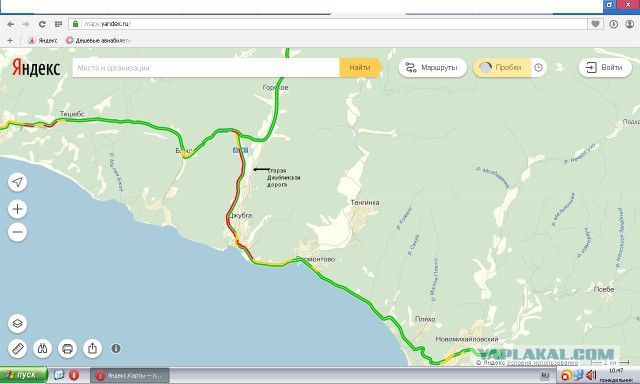Click the Пляхо village label
This screenshot has height=384, width=640.
(425, 319)
